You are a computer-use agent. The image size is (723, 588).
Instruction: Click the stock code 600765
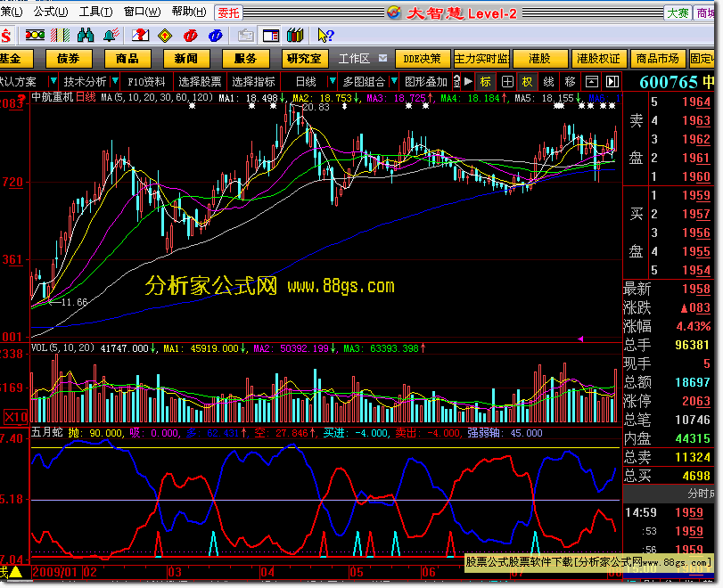[669, 82]
